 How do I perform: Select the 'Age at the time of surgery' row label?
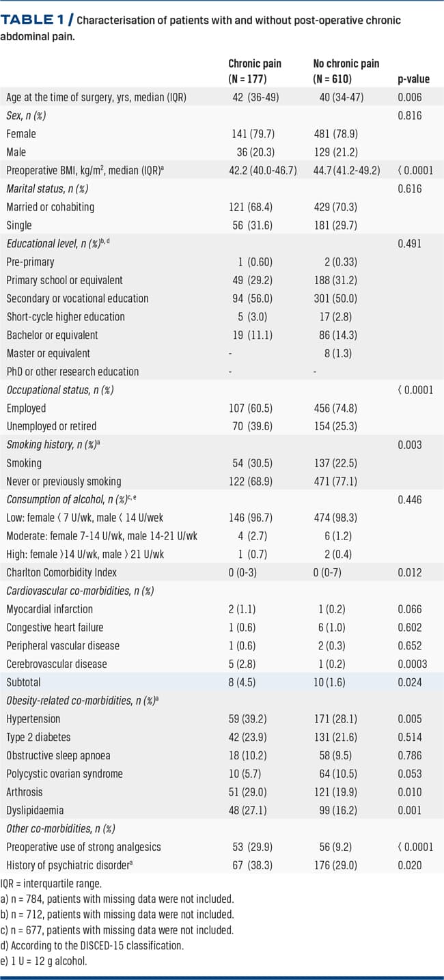(x=93, y=97)
